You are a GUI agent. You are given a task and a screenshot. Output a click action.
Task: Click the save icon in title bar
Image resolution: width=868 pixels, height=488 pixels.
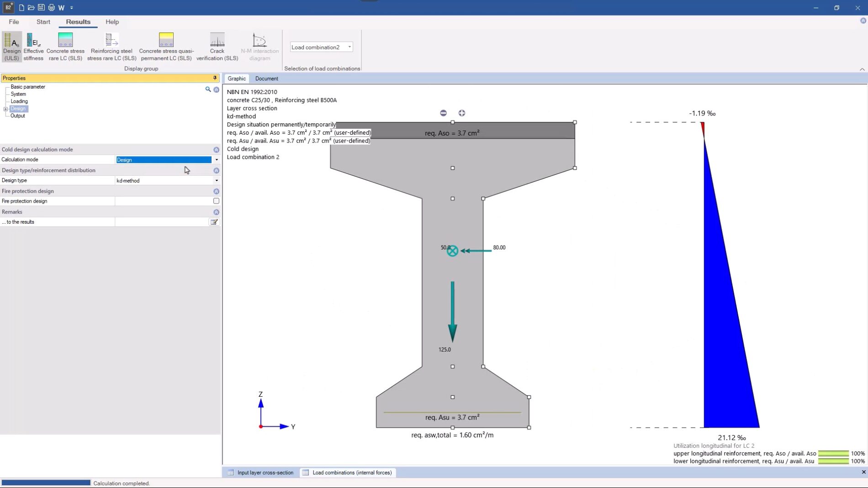[41, 7]
